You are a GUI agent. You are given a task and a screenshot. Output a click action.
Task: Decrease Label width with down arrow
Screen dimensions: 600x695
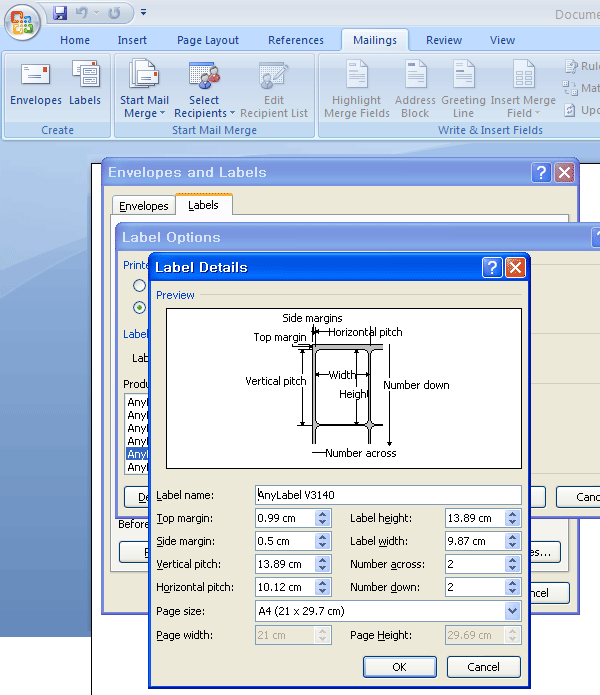click(x=513, y=546)
